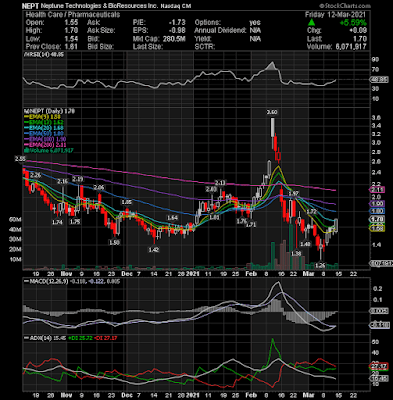The image size is (393, 400).
Task: Click the purple EMA(100) legend entry
Action: pos(45,139)
